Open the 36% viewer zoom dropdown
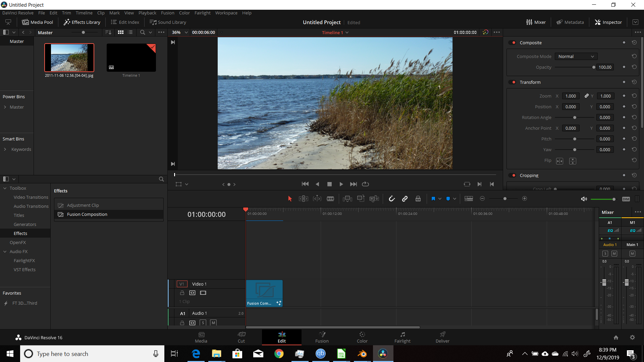This screenshot has height=362, width=644. (179, 32)
